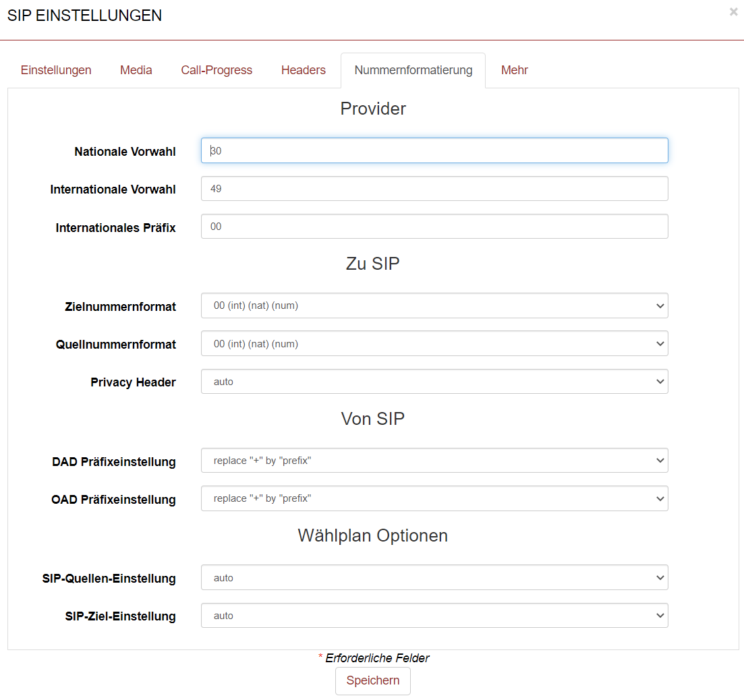
Task: Open the SIP-Ziel-Einstellung dropdown
Action: 434,616
